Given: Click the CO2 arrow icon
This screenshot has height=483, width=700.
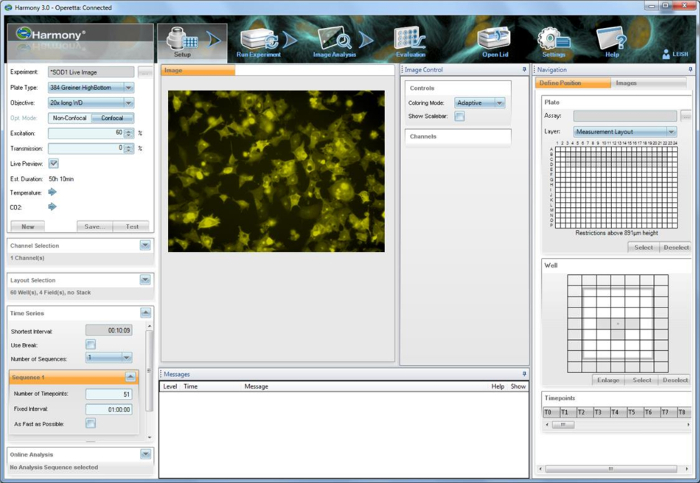Looking at the screenshot, I should click(53, 207).
